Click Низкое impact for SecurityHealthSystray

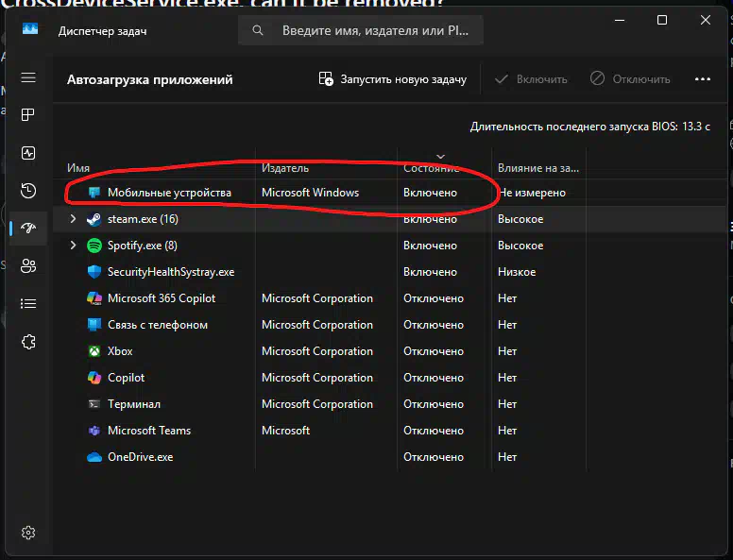coord(517,272)
